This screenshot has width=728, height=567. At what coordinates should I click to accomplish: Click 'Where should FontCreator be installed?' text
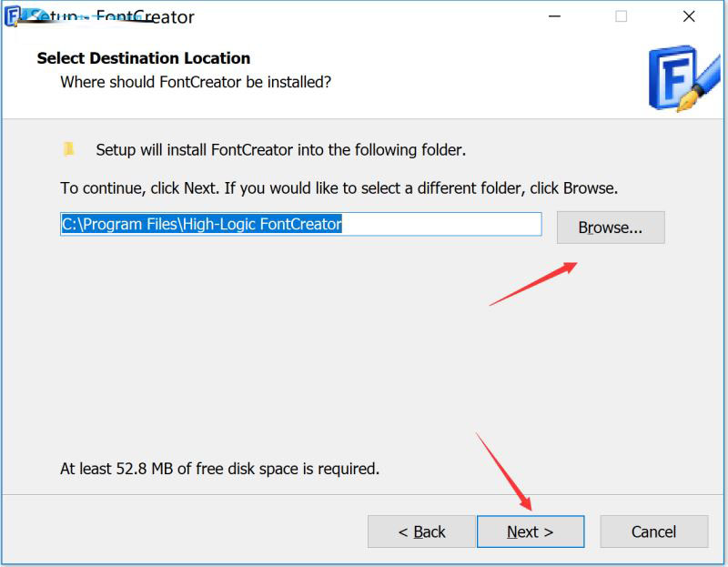click(196, 82)
